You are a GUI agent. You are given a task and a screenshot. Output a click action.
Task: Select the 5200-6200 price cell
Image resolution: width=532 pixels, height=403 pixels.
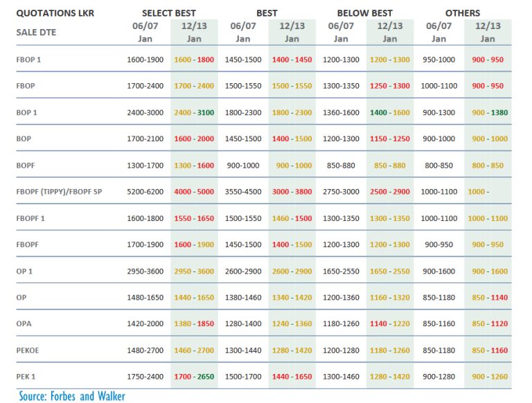145,192
